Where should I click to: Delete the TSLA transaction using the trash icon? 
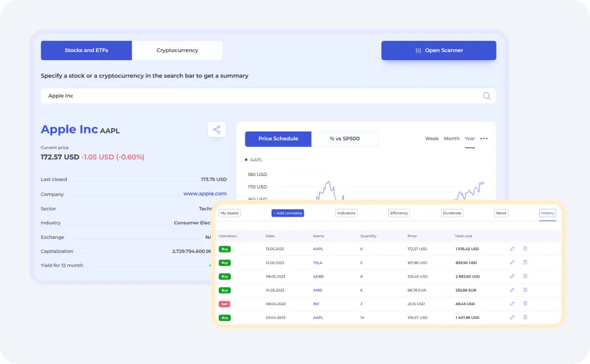pyautogui.click(x=525, y=263)
